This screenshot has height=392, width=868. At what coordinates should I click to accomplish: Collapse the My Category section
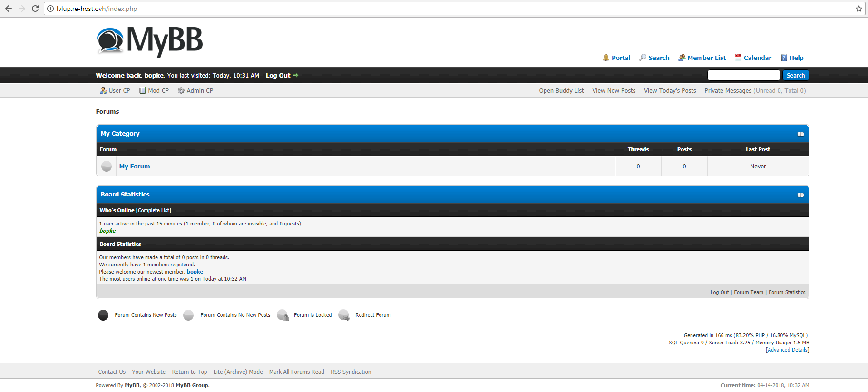coord(800,134)
